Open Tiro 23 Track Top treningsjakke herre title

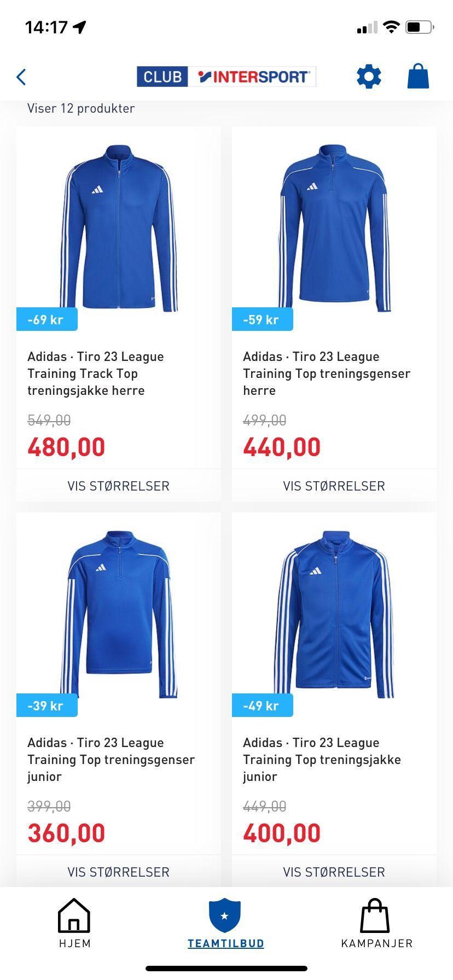96,374
